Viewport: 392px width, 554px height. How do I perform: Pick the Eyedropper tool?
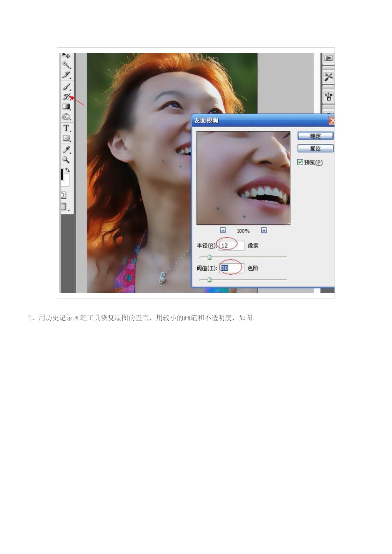pos(66,149)
